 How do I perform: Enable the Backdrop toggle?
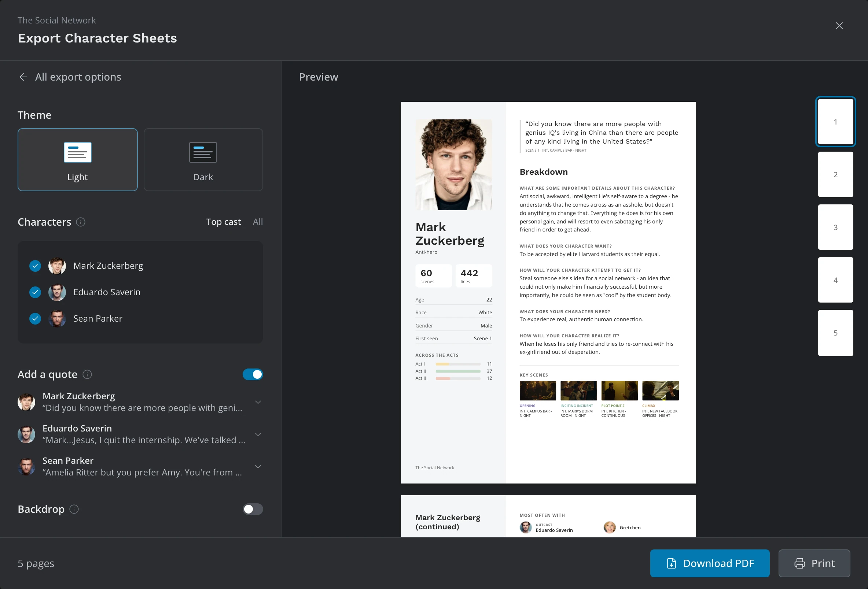tap(253, 509)
